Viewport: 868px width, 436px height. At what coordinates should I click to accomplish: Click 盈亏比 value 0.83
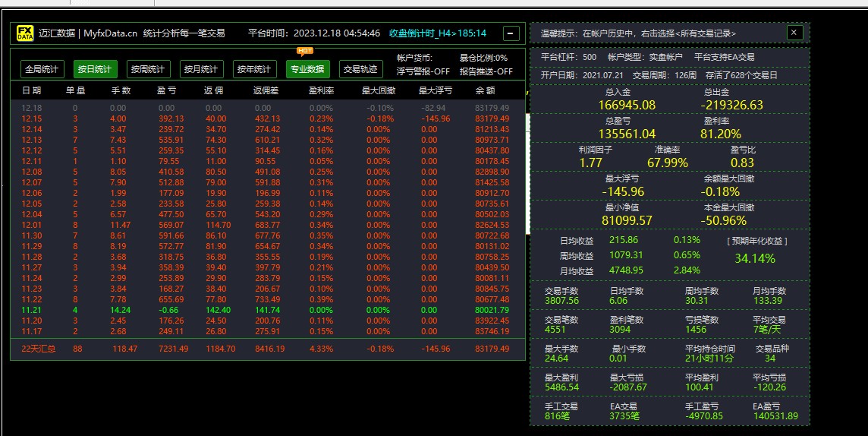pyautogui.click(x=742, y=163)
